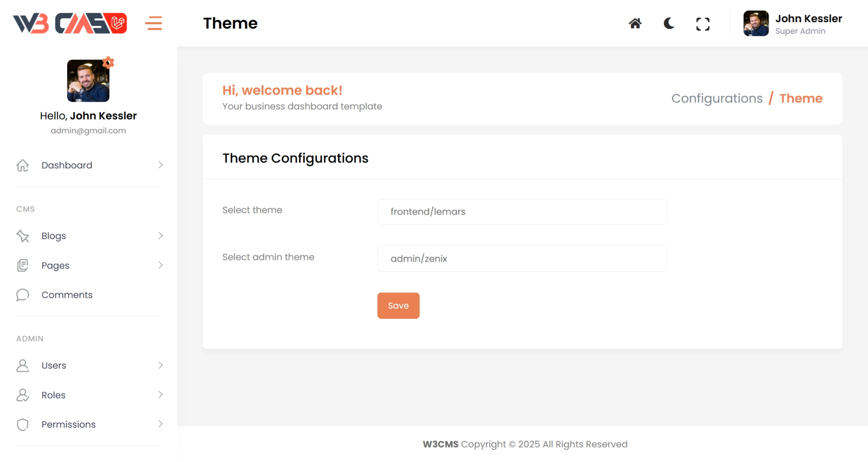
Task: Click the Dashboard house icon in the sidebar
Action: tap(23, 165)
